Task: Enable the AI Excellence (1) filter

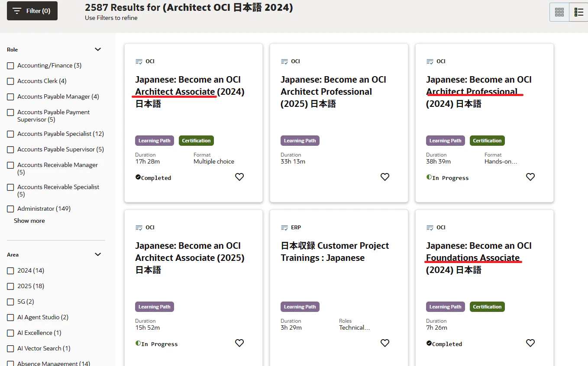Action: 10,333
